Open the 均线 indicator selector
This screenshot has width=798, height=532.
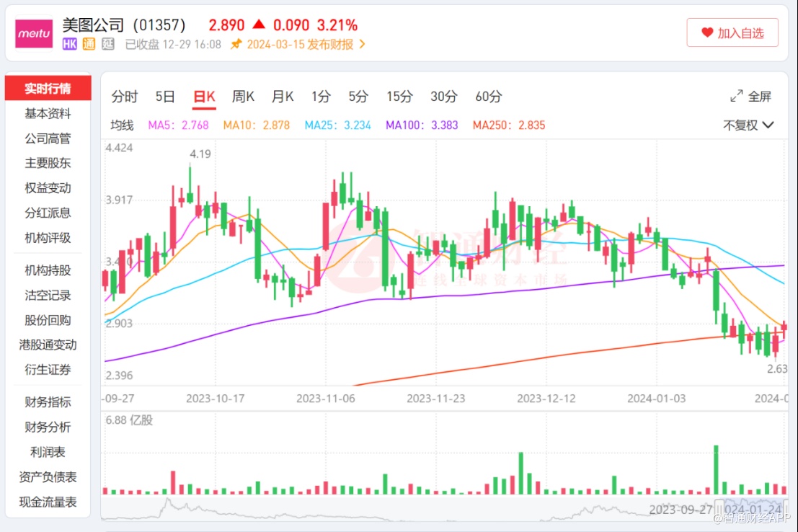click(x=122, y=125)
